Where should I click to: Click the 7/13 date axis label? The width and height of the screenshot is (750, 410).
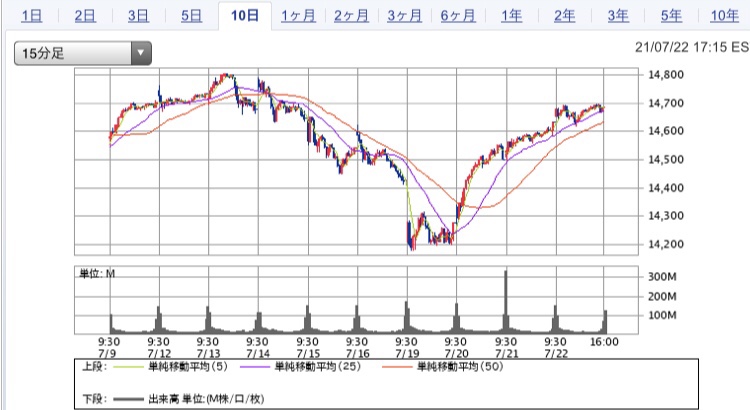(209, 354)
